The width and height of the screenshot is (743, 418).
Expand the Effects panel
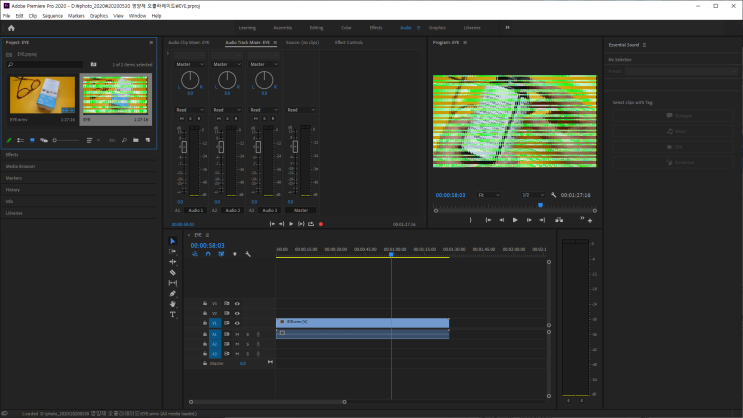pyautogui.click(x=12, y=154)
